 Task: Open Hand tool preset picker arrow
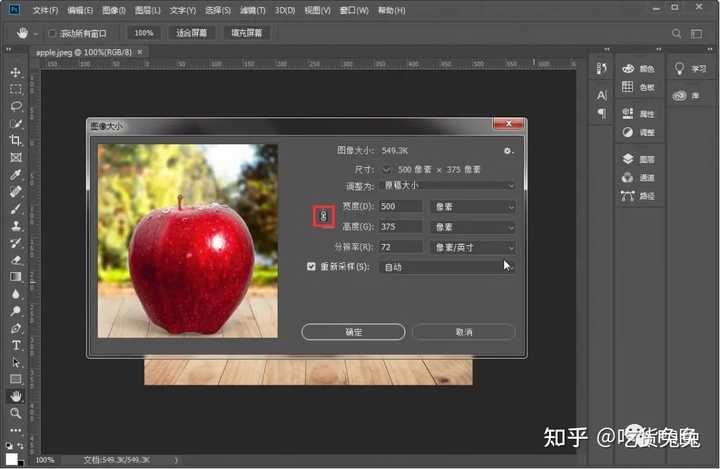point(35,34)
